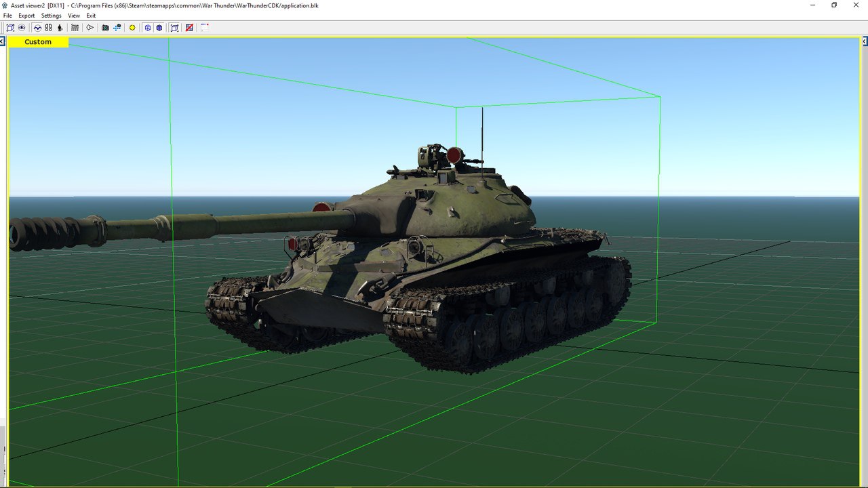Click the camera screenshot icon
The image size is (868, 488).
(x=105, y=28)
